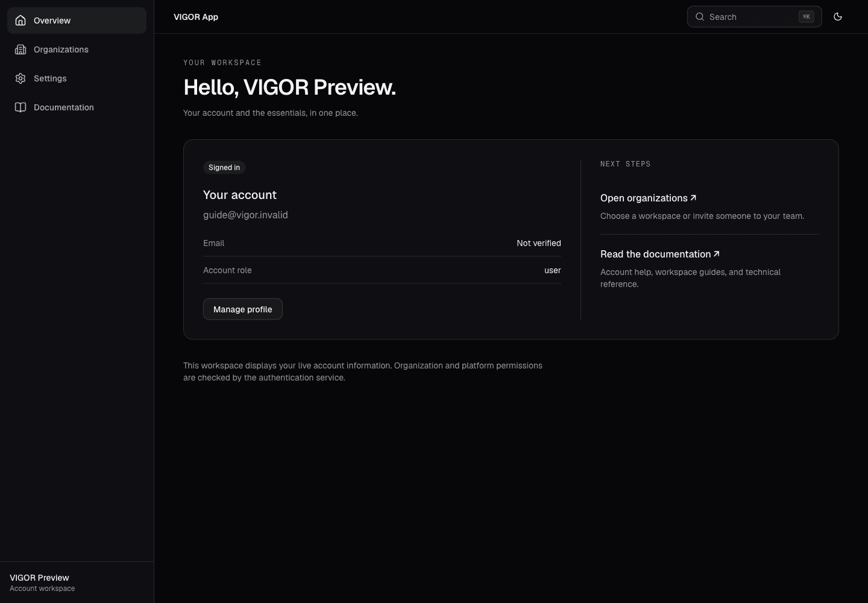The width and height of the screenshot is (868, 603).
Task: Focus the Search input field
Action: [755, 17]
